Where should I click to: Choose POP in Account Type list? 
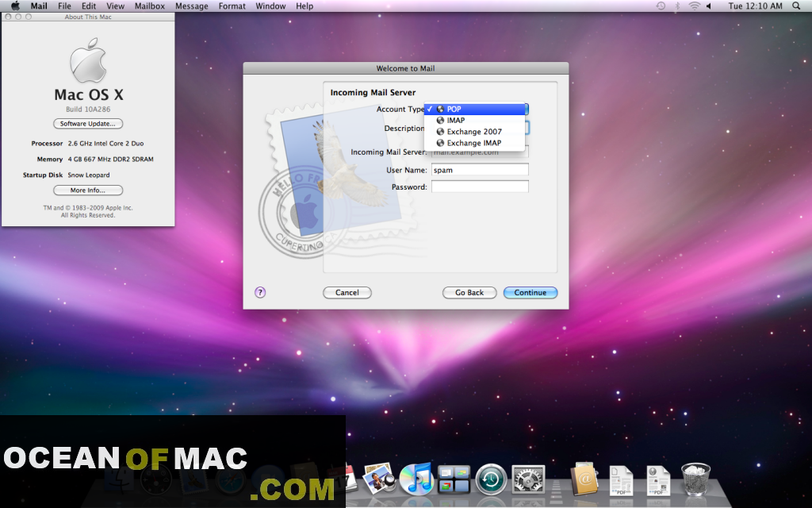[x=474, y=109]
